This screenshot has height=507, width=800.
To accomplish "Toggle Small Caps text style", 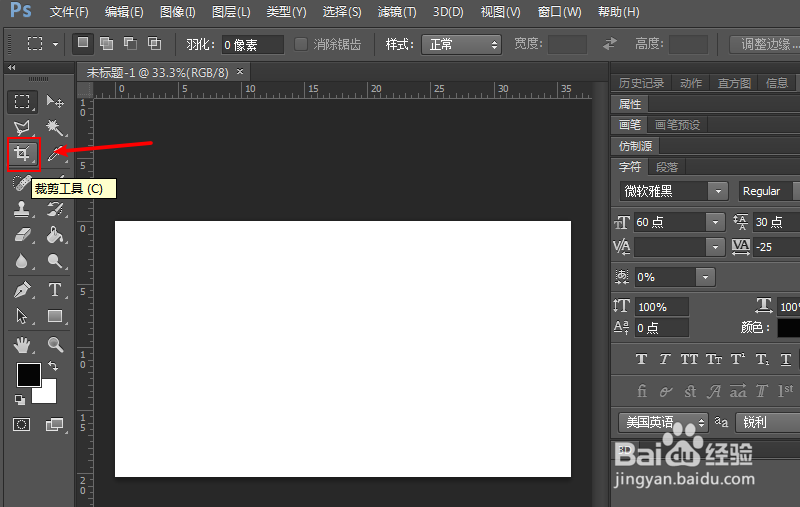I will coord(714,360).
